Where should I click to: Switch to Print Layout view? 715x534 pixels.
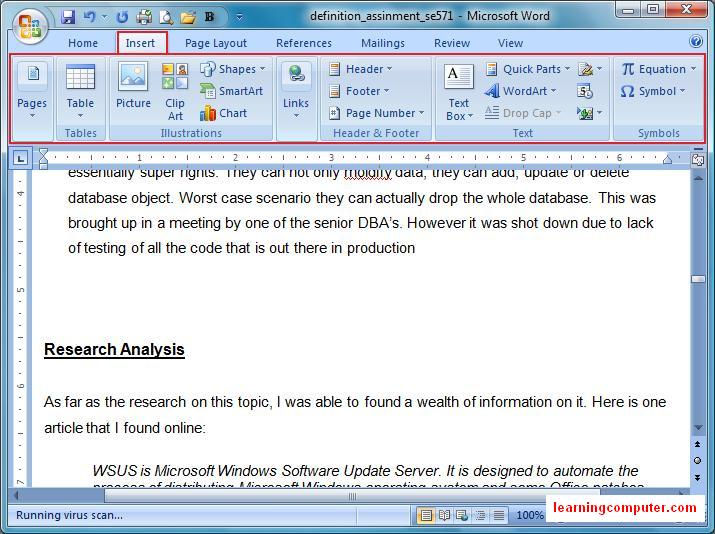[x=425, y=515]
